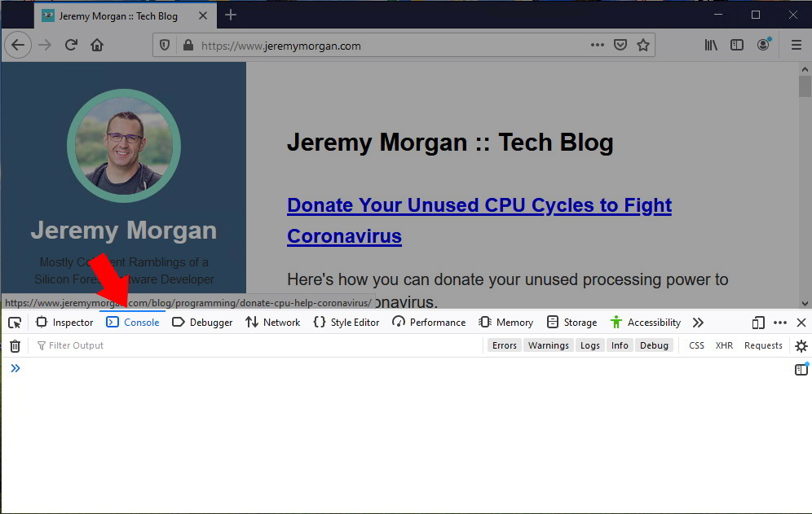
Task: Bookmark the page with the star button
Action: pos(643,46)
